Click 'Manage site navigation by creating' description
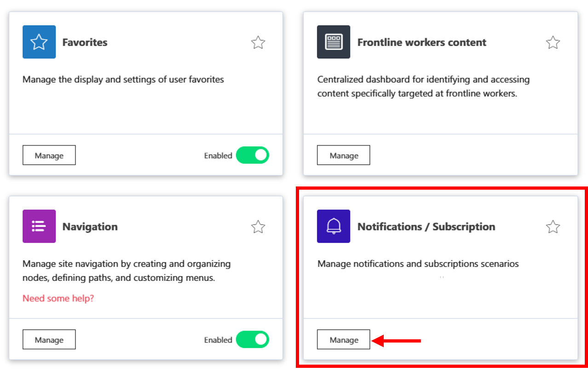This screenshot has width=588, height=372. click(127, 271)
